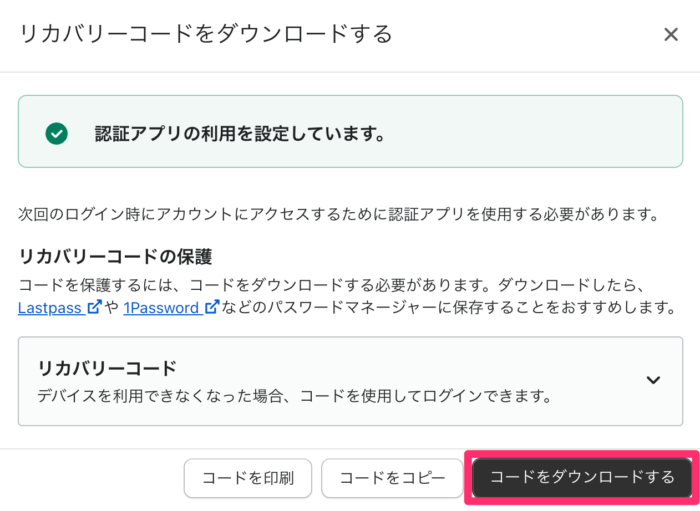This screenshot has height=511, width=700.
Task: Click the コードを印刷 button
Action: click(248, 478)
